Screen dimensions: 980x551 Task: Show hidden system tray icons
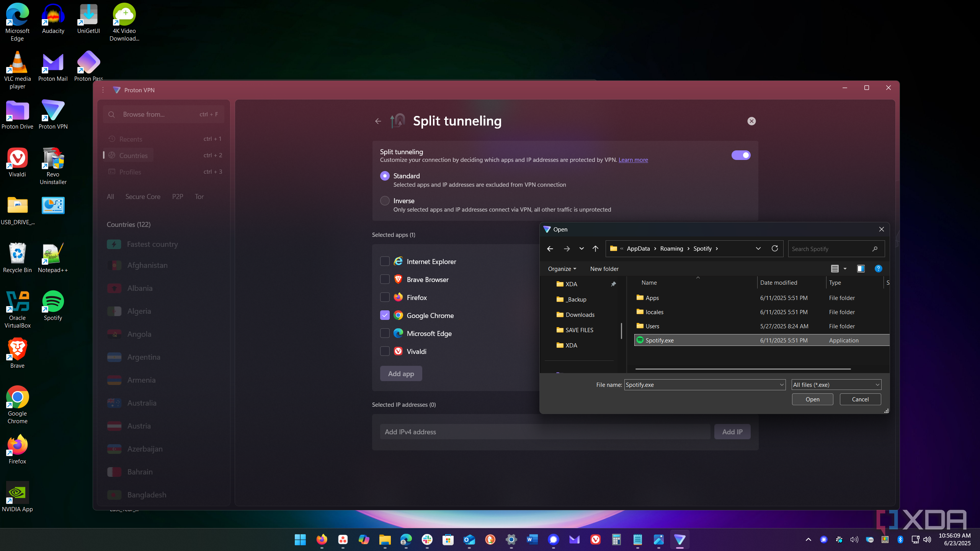click(808, 540)
